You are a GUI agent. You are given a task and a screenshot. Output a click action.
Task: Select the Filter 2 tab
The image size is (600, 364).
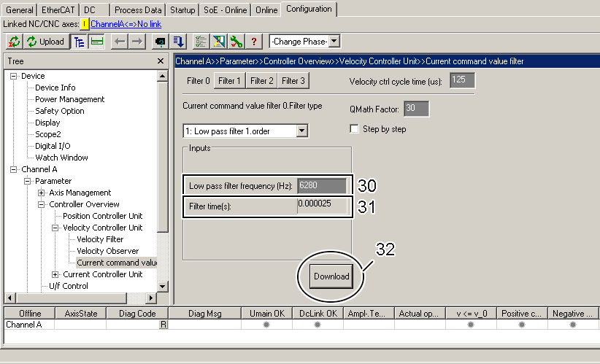tap(262, 81)
